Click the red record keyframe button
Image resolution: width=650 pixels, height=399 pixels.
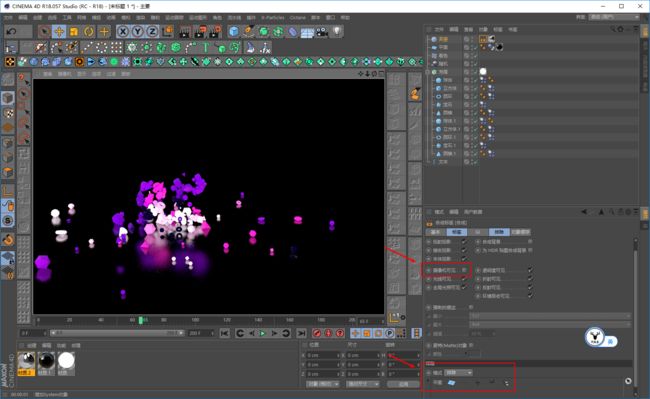click(317, 333)
